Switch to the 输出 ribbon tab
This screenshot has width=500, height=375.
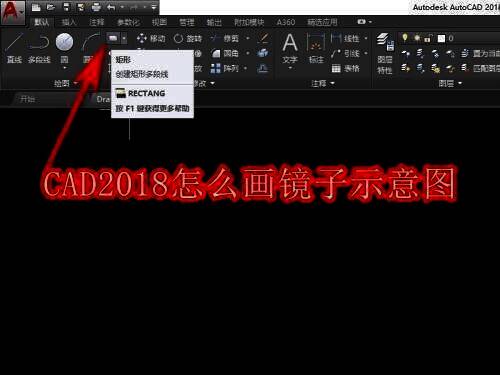pyautogui.click(x=214, y=22)
